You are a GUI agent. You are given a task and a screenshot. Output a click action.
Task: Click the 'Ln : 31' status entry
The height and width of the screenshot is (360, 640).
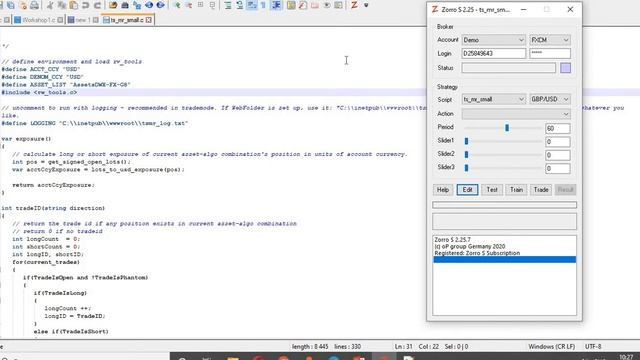coord(403,347)
